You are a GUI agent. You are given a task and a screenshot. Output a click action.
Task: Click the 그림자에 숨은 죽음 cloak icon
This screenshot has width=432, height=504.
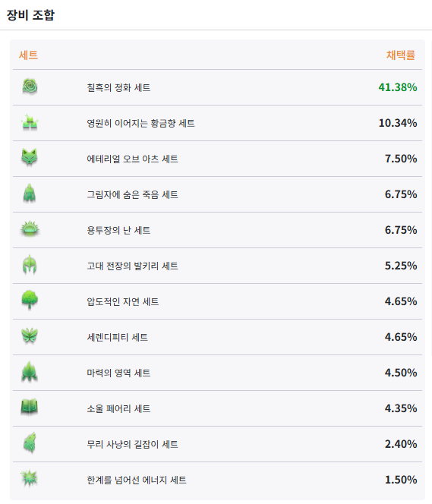tap(30, 194)
